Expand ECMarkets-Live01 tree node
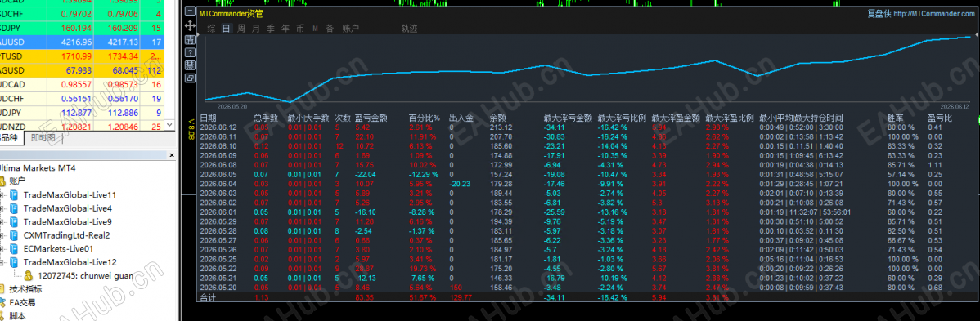The height and width of the screenshot is (321, 980). click(x=2, y=248)
